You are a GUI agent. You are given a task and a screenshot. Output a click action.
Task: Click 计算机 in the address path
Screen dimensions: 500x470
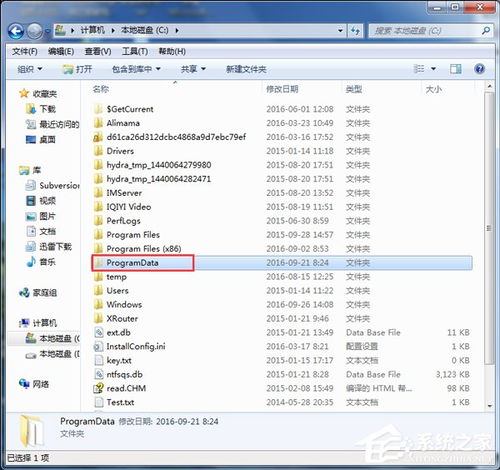click(x=93, y=30)
